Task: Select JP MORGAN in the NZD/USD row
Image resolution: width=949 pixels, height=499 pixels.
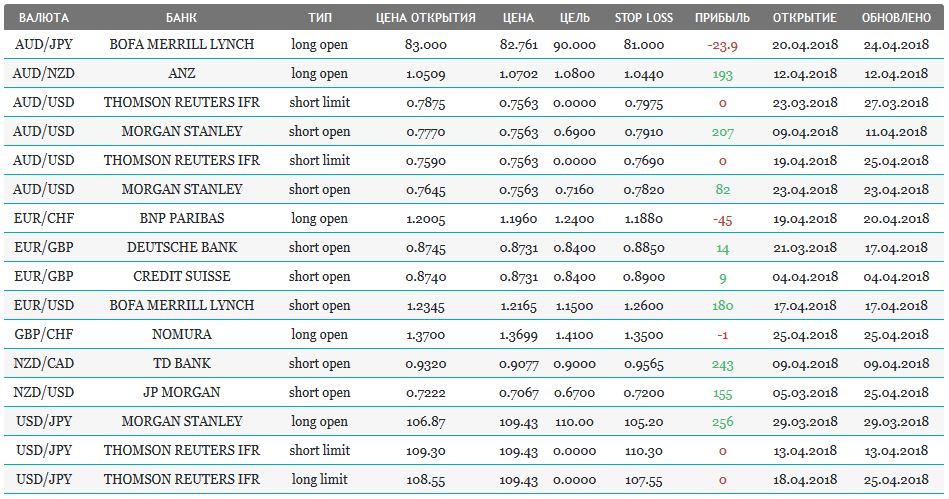Action: point(182,392)
